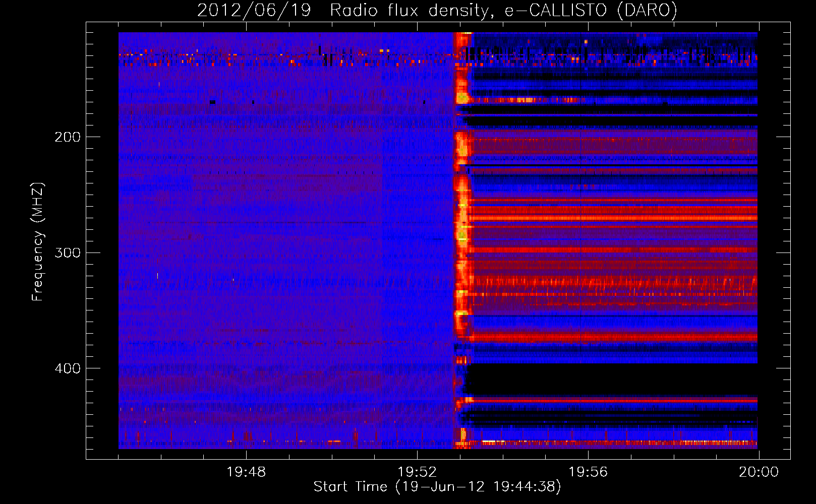Click the wide black band just below 400 MHz
Image resolution: width=816 pixels, height=504 pixels.
pos(611,380)
